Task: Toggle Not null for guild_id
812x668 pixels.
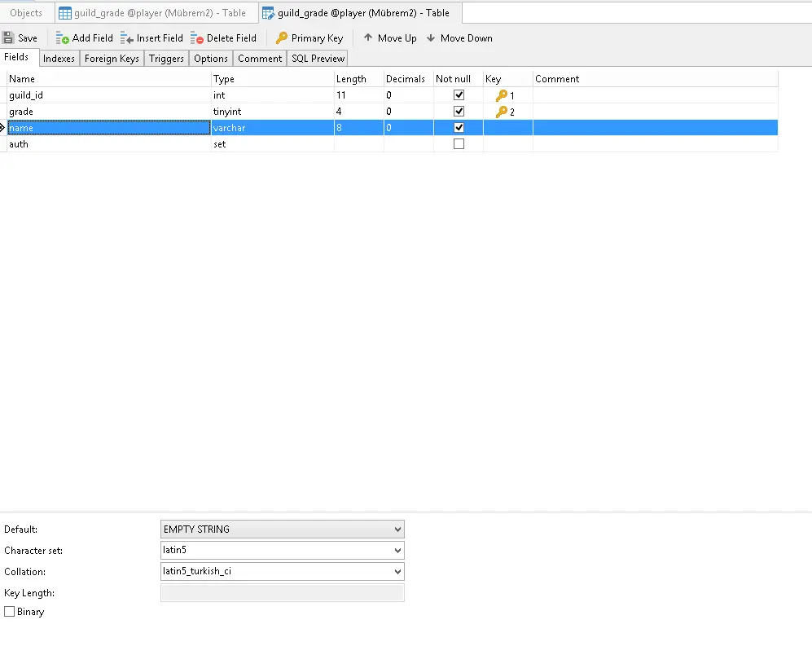Action: point(459,94)
